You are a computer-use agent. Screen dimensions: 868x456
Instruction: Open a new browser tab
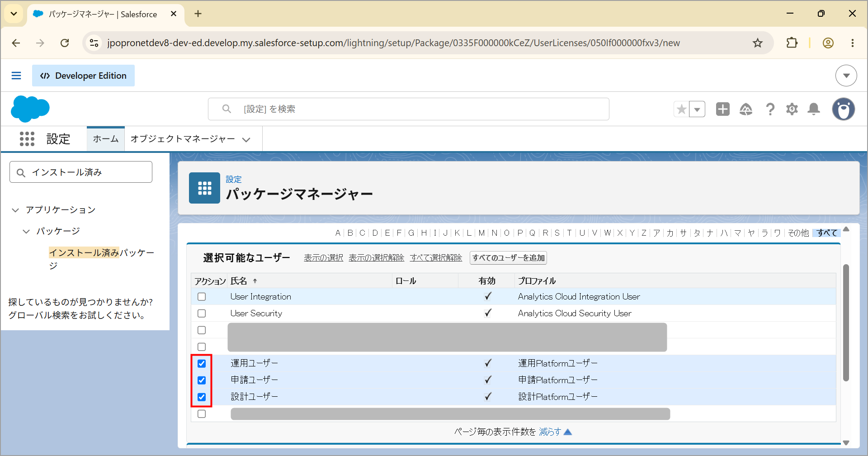click(x=198, y=14)
